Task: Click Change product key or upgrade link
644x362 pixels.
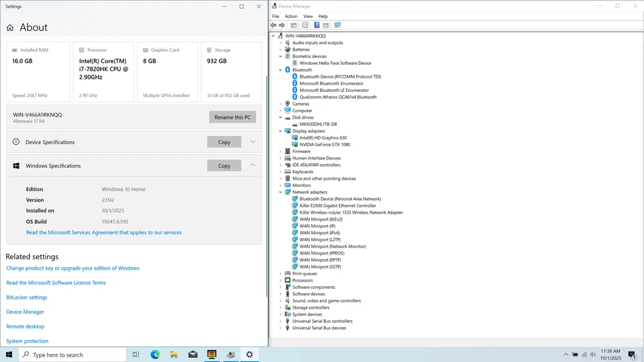Action: tap(72, 268)
